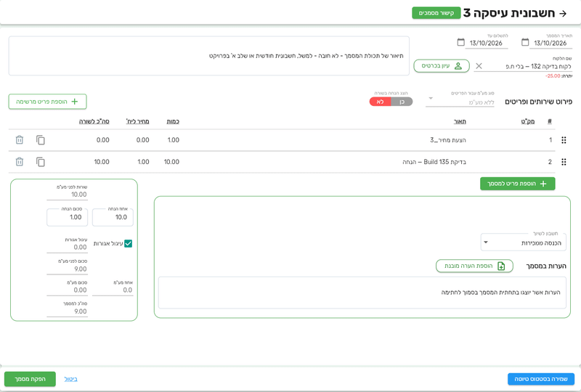The image size is (581, 392).
Task: Click שמירה בסטטוס טיוטה button
Action: click(x=541, y=379)
